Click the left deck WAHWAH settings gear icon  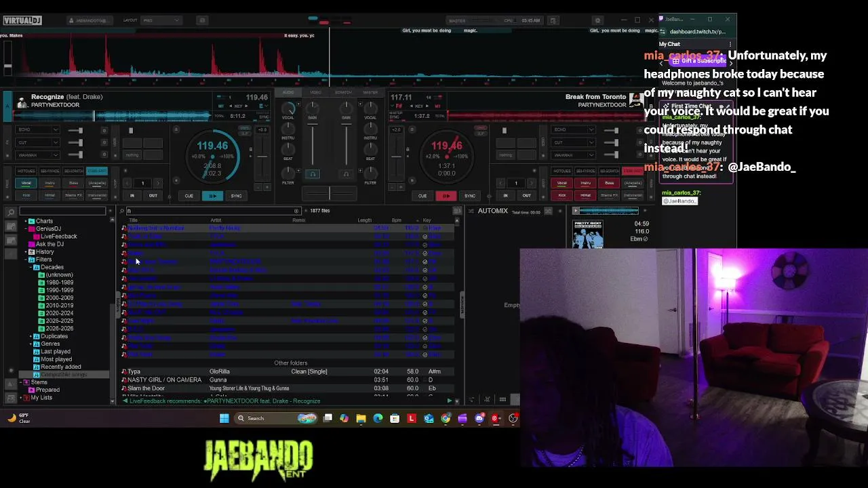pos(104,155)
